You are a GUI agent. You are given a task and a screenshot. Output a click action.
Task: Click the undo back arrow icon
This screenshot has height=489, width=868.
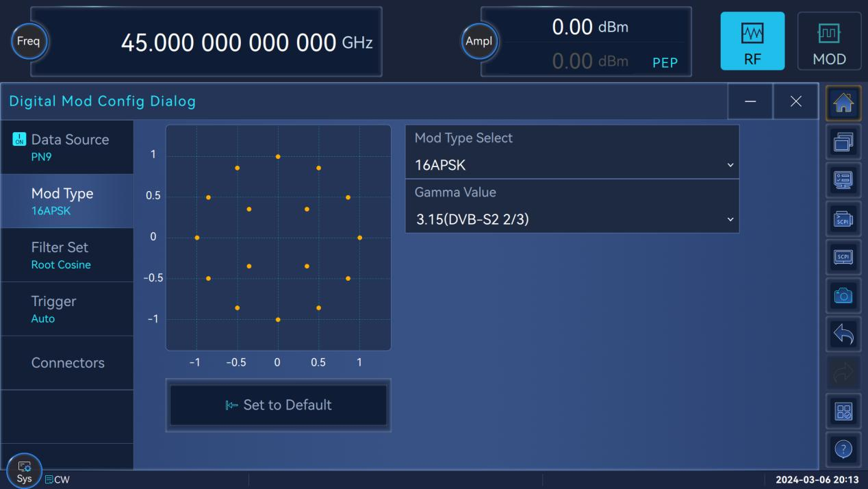coord(843,334)
